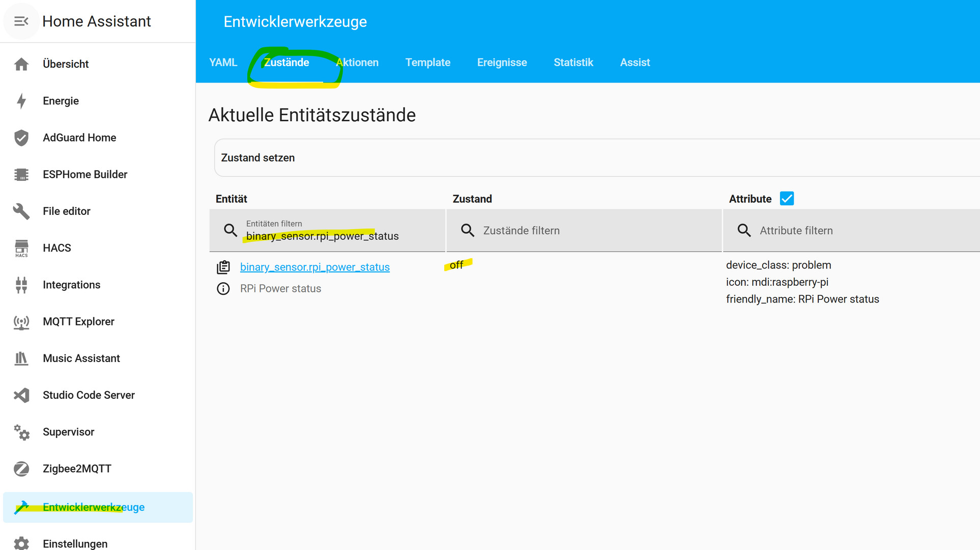Open the HACS store icon
Viewport: 980px width, 550px height.
21,248
